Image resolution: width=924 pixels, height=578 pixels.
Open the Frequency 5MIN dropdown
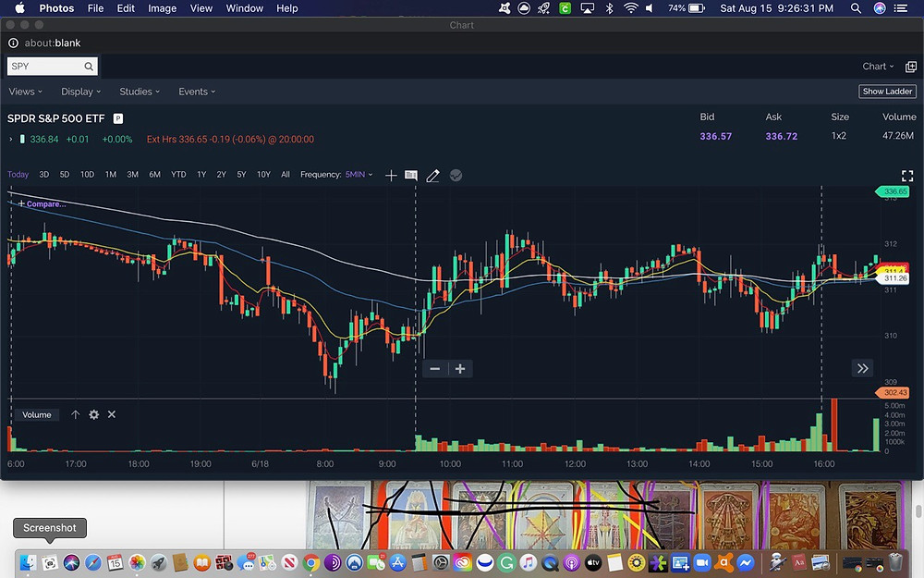click(x=359, y=175)
